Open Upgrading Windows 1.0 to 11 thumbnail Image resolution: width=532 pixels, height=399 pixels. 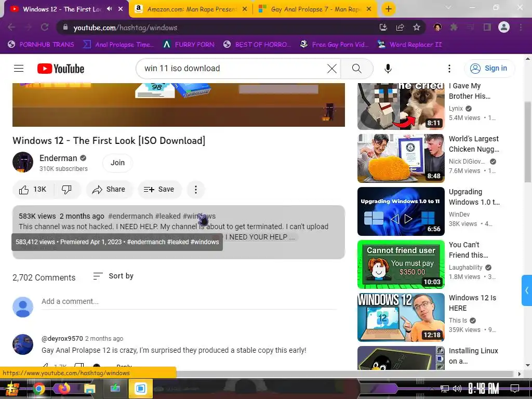pos(401,211)
